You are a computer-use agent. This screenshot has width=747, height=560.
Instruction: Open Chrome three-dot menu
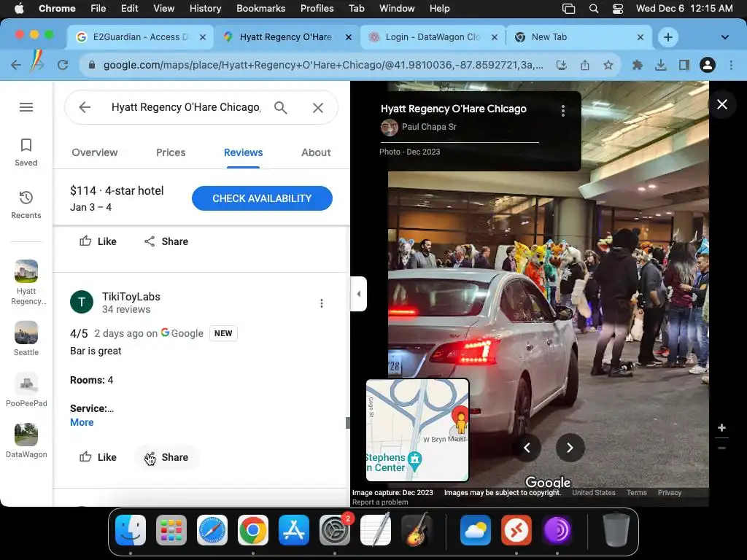point(731,65)
